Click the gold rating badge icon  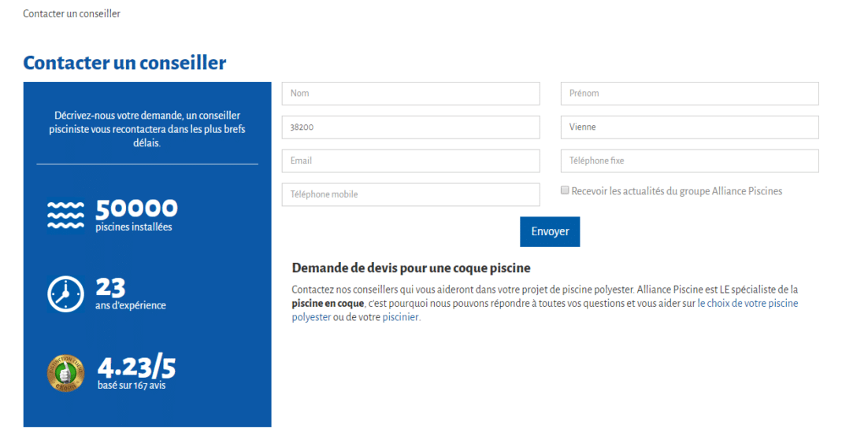65,373
